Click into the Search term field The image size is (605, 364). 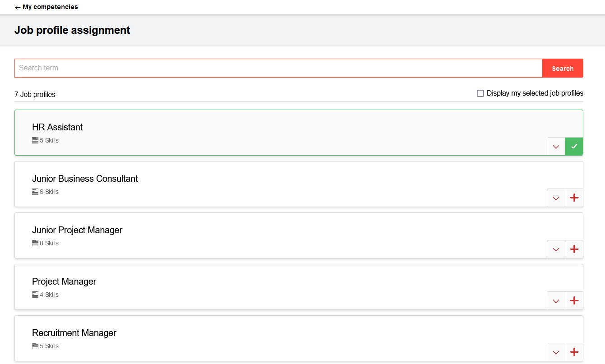pyautogui.click(x=278, y=68)
